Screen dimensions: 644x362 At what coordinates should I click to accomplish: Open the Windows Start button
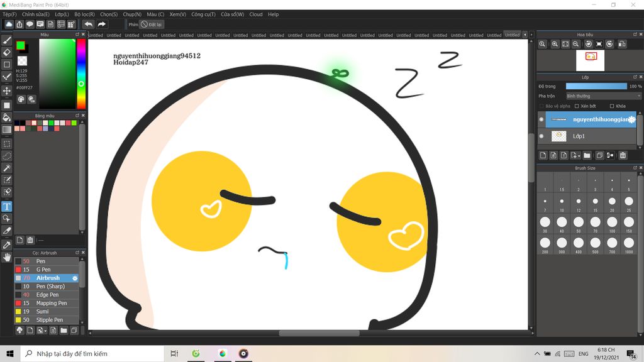[10, 353]
